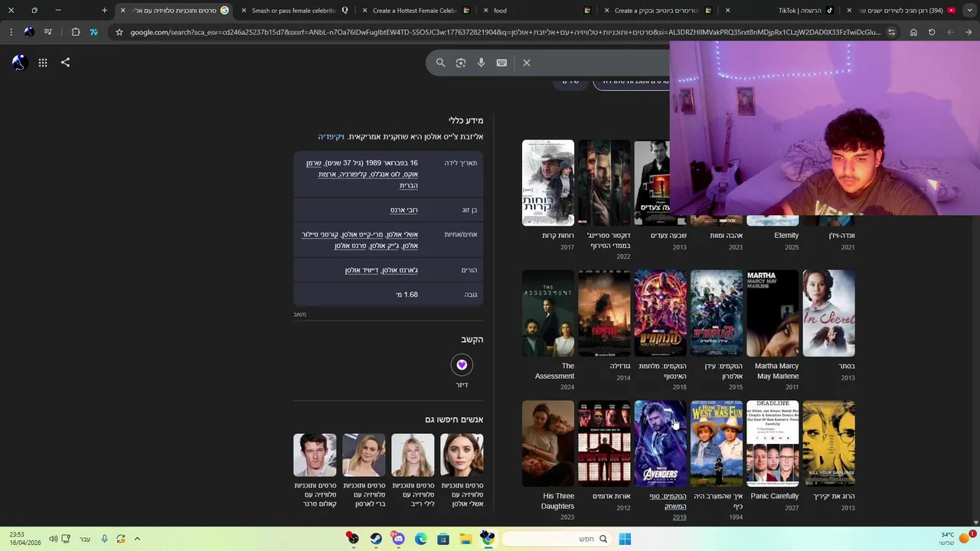Image resolution: width=980 pixels, height=551 pixels.
Task: Open partner Robbie Arnett link
Action: (x=403, y=210)
